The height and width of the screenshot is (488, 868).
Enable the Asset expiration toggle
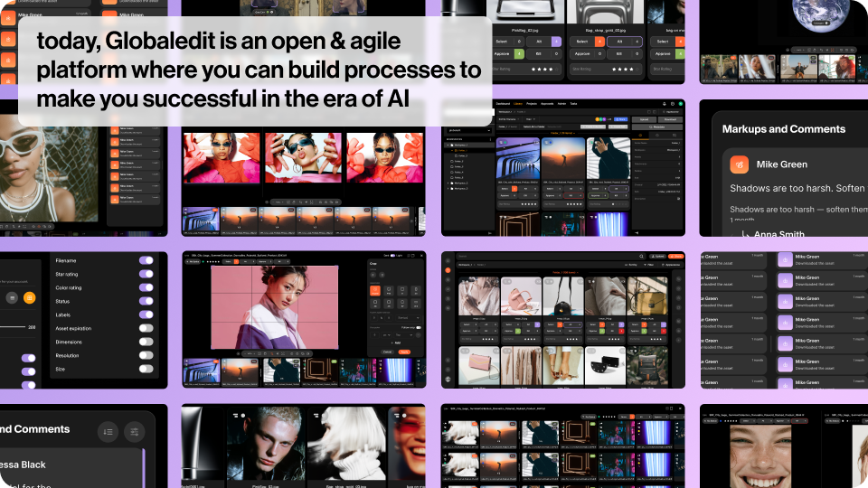(146, 328)
